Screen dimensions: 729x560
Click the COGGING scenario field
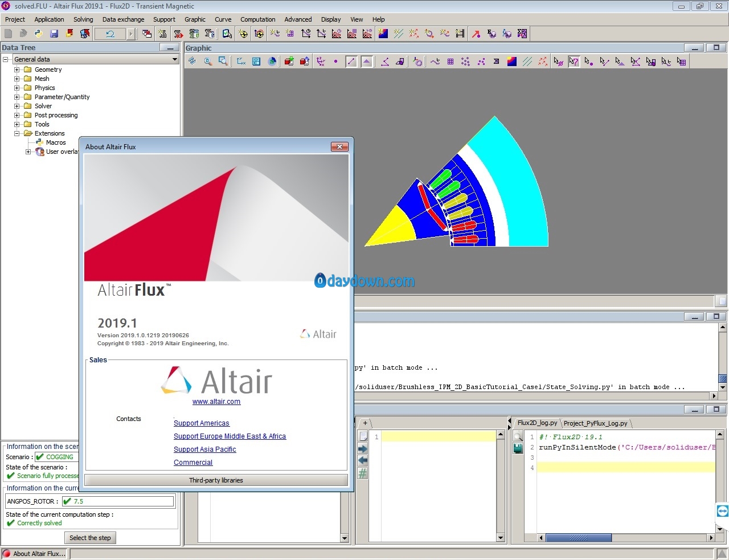(57, 457)
